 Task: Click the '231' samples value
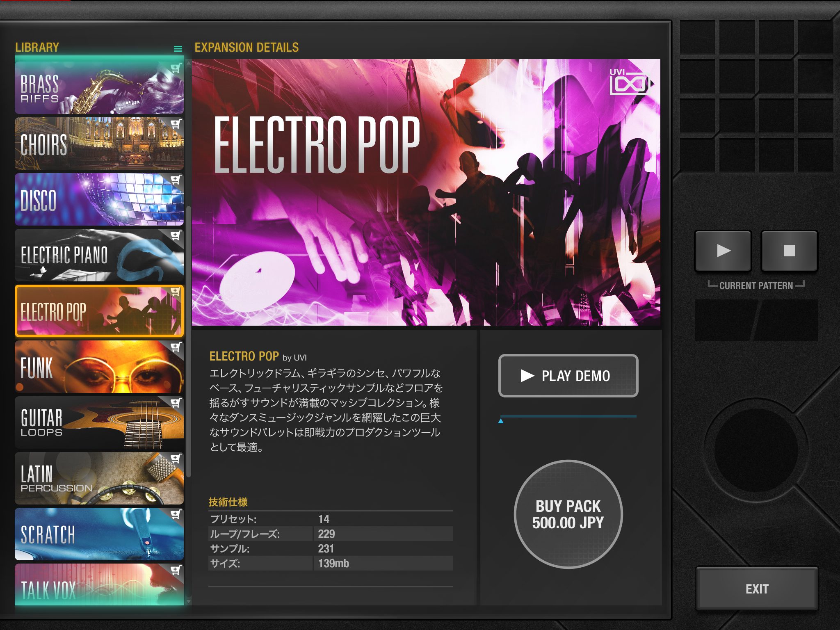[x=326, y=548]
